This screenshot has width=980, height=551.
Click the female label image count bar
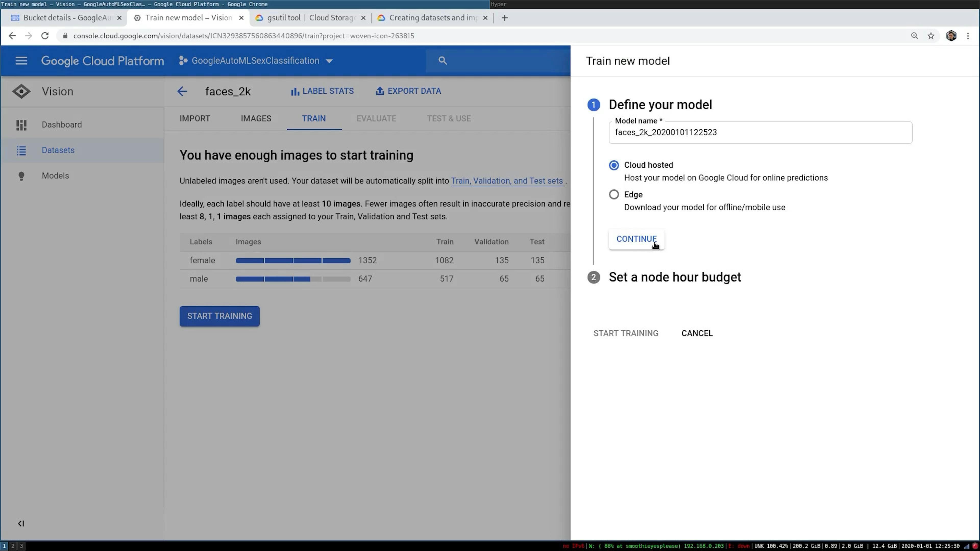[293, 260]
